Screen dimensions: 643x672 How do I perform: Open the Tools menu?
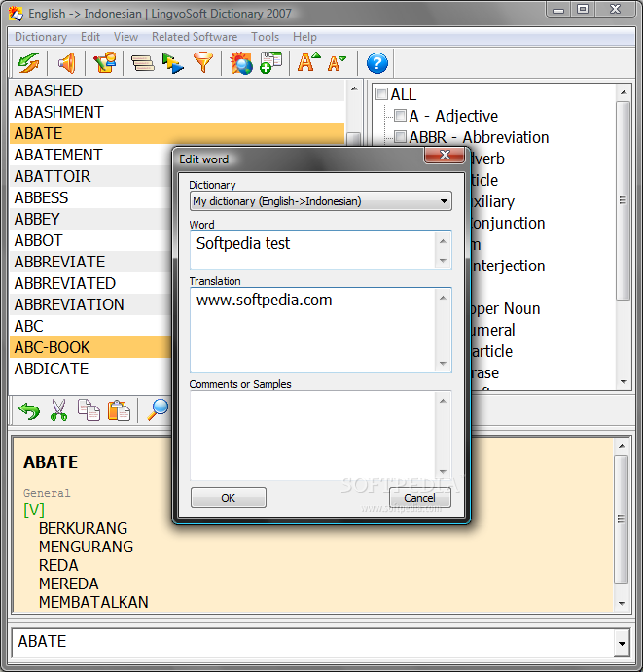pyautogui.click(x=265, y=37)
